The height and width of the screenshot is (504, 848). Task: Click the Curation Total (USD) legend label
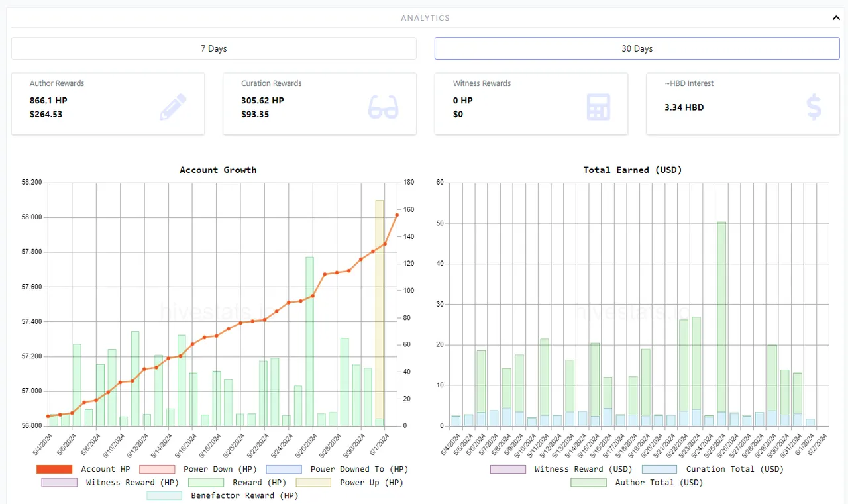coord(735,469)
